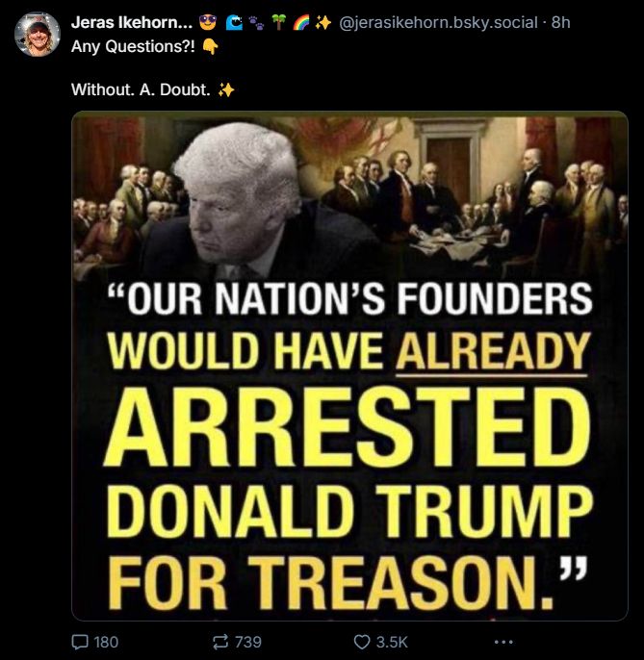Click the paw prints emoji beside the name
The height and width of the screenshot is (660, 644).
(256, 22)
